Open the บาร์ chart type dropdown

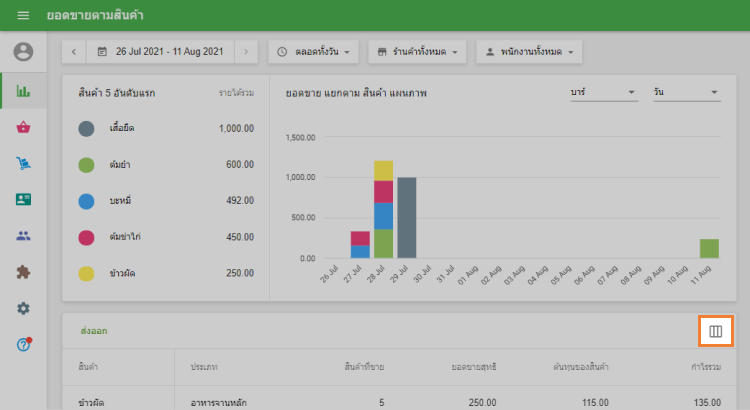tap(601, 92)
